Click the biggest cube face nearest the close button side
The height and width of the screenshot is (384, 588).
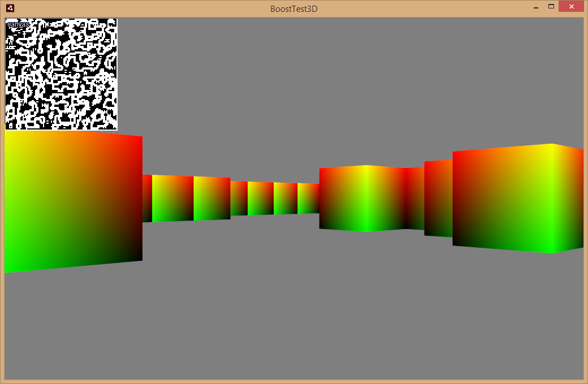[503, 198]
